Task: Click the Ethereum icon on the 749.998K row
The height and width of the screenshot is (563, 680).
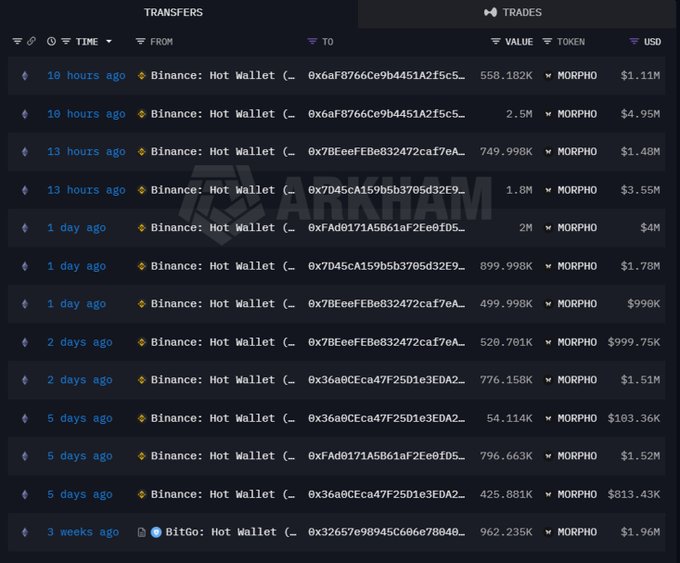Action: (x=25, y=152)
